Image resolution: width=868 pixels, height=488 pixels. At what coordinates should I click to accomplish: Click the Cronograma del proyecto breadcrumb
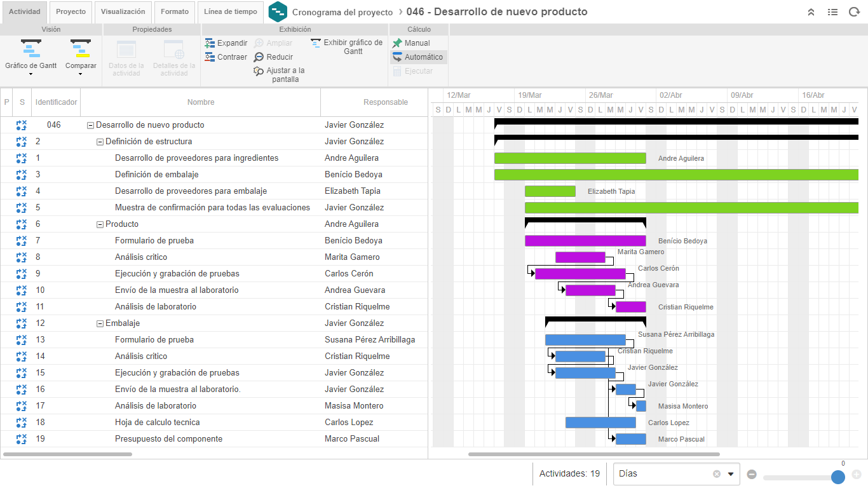(x=342, y=12)
